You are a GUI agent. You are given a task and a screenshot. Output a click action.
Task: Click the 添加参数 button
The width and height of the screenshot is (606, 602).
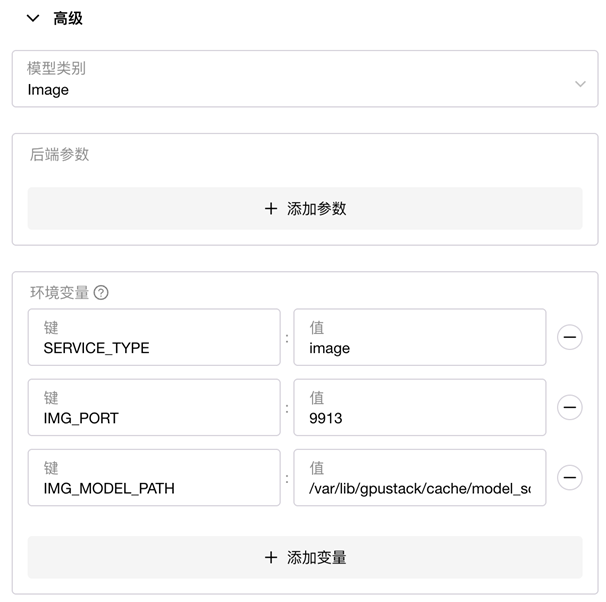click(x=305, y=209)
